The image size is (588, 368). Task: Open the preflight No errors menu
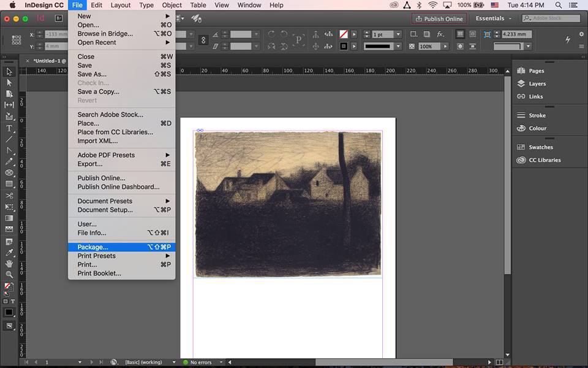click(221, 362)
